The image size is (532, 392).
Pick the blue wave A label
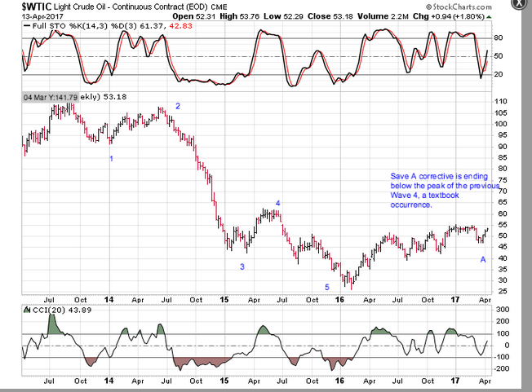482,259
